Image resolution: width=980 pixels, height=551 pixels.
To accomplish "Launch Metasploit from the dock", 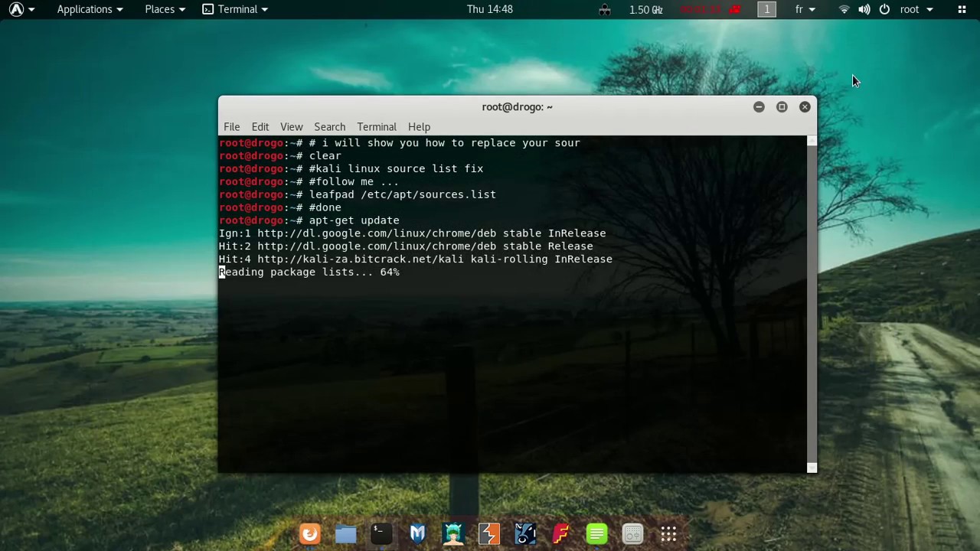I will [417, 533].
